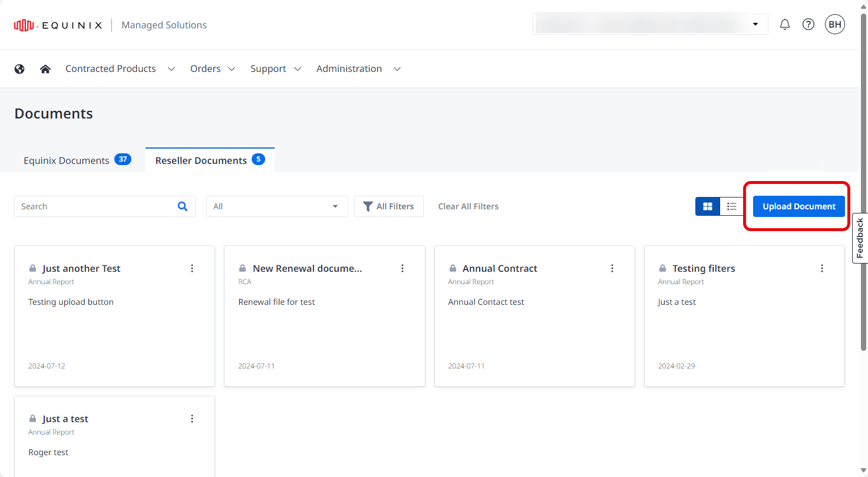
Task: Click lock icon on Just another Test card
Action: tap(33, 268)
